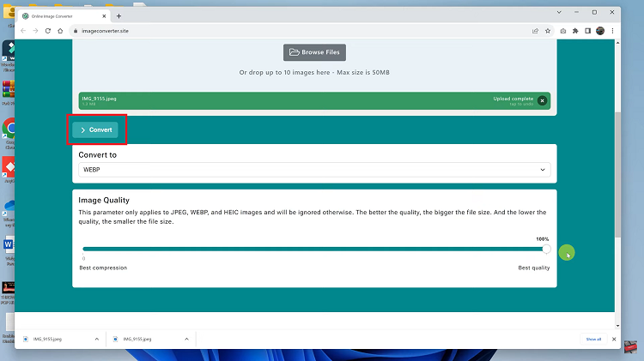644x361 pixels.
Task: Open a new browser tab
Action: pos(118,15)
